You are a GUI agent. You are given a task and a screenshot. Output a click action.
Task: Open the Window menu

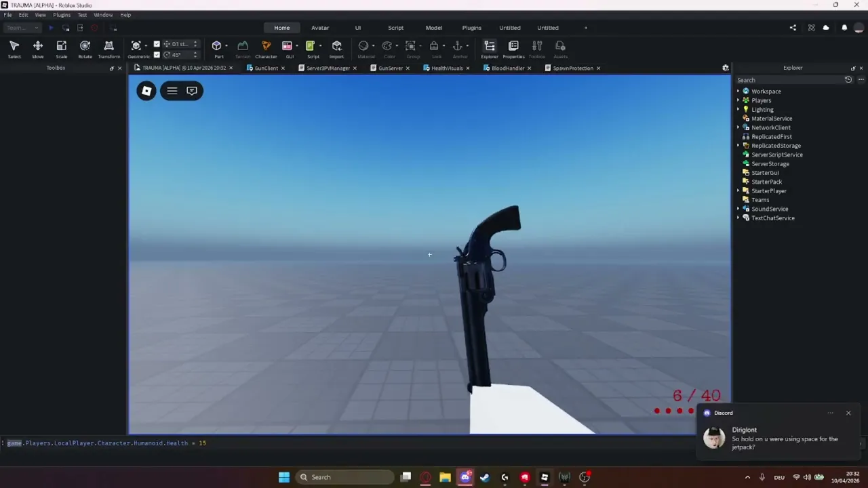(x=103, y=15)
